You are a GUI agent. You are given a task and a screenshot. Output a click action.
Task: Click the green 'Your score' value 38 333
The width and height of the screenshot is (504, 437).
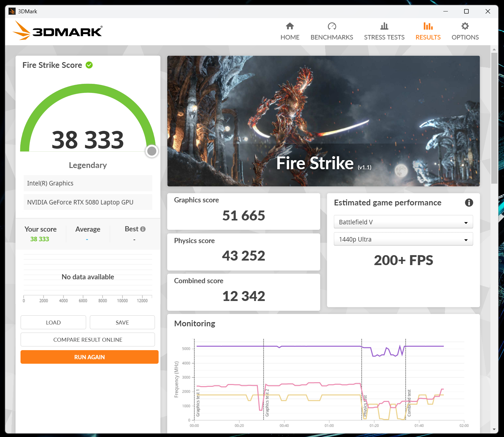point(40,239)
